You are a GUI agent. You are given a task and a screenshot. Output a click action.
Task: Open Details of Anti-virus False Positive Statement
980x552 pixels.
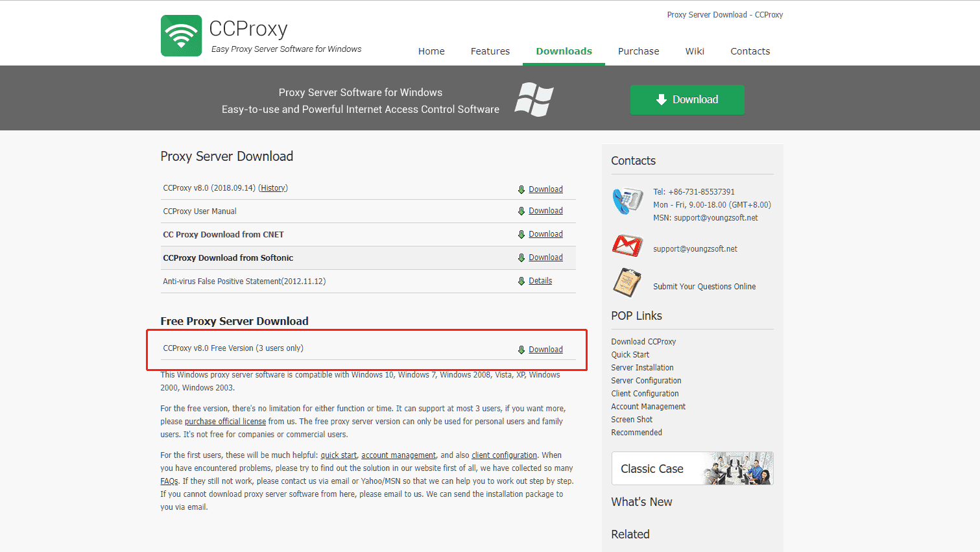click(540, 281)
